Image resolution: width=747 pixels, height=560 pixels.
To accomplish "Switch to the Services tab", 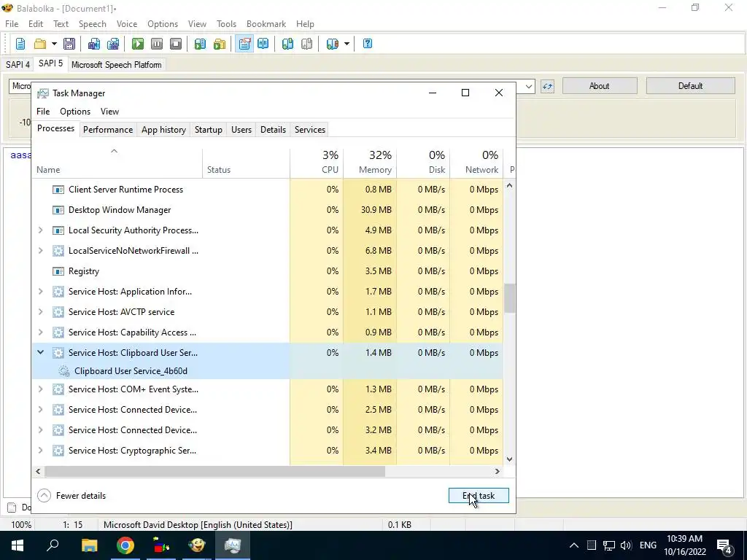I will tap(309, 130).
